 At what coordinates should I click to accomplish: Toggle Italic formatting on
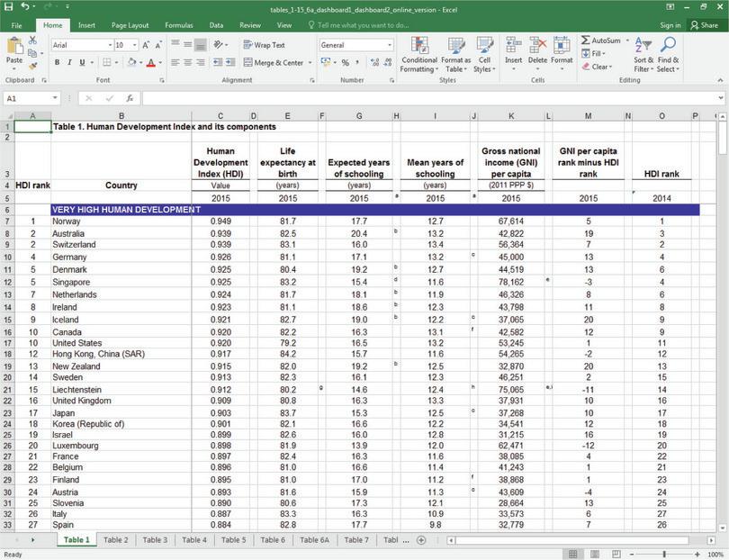[x=69, y=64]
